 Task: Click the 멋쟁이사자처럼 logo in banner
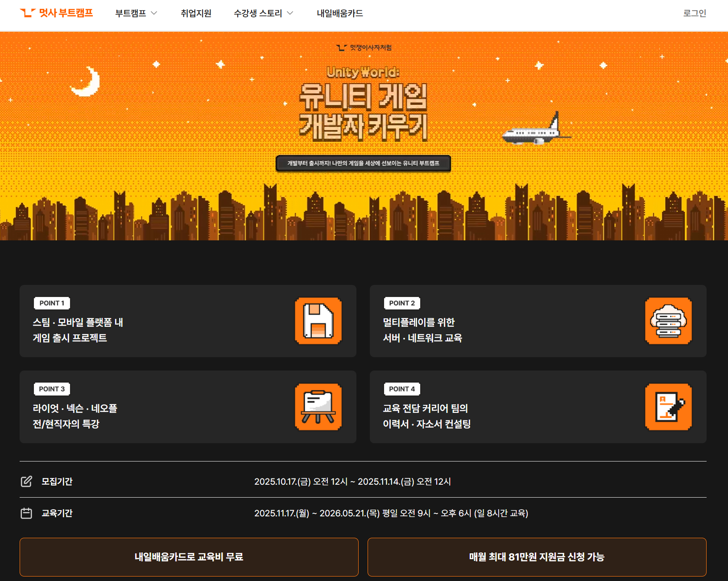pyautogui.click(x=364, y=48)
